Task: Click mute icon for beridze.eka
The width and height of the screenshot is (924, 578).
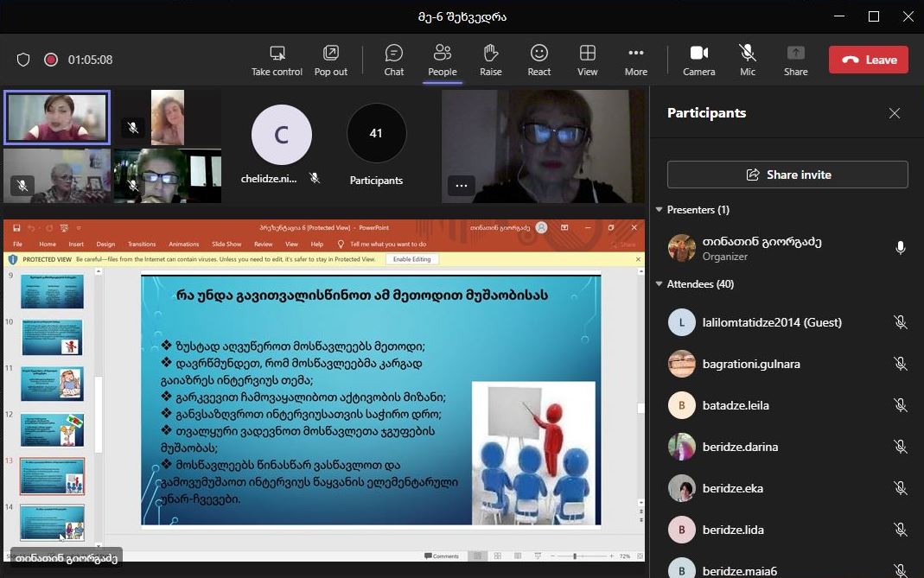Action: point(900,488)
